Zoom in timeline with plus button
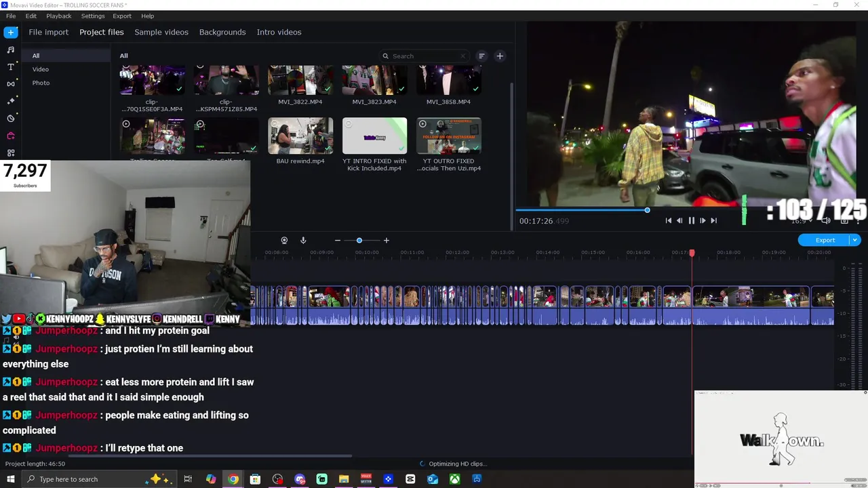Screen dimensions: 868x488 [387, 241]
